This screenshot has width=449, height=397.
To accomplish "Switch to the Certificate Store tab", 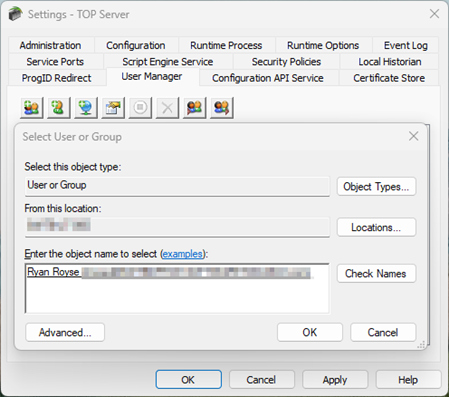I will 389,78.
